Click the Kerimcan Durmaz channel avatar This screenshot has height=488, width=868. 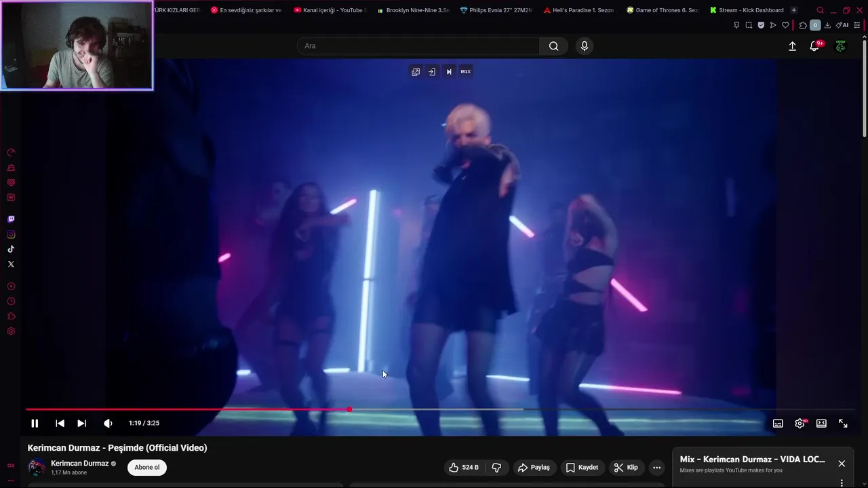tap(37, 467)
